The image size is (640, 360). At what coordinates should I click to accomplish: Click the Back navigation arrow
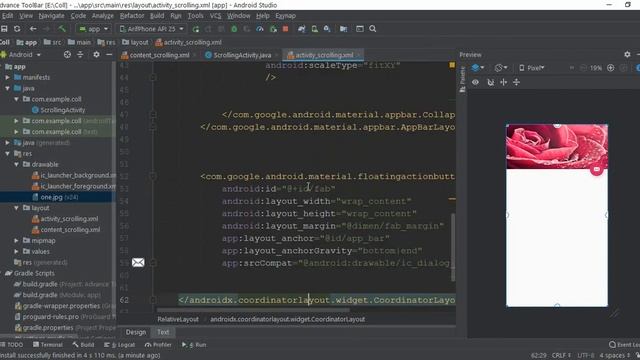33,29
